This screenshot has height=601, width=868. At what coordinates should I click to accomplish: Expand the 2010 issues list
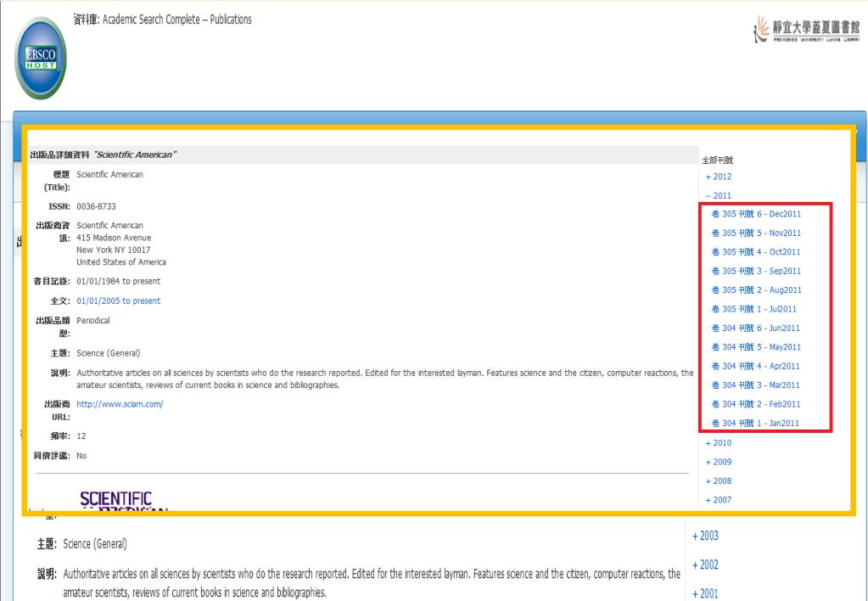pos(719,443)
